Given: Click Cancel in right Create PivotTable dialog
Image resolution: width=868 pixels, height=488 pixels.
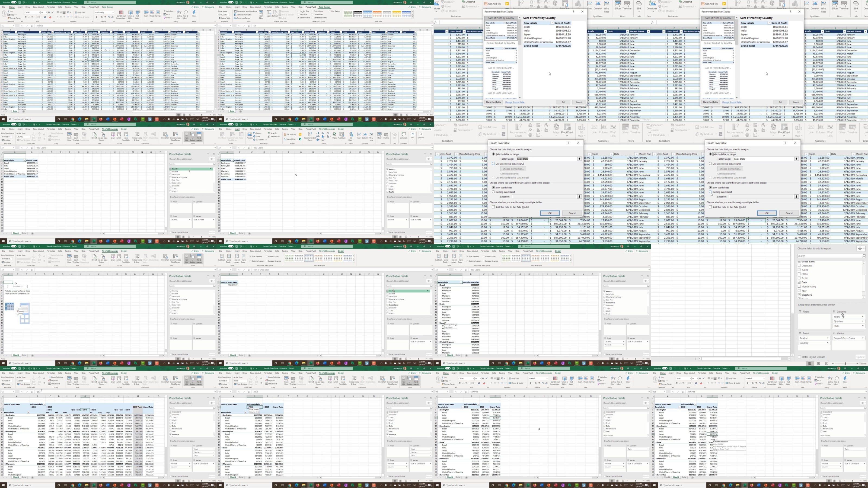Looking at the screenshot, I should [789, 213].
